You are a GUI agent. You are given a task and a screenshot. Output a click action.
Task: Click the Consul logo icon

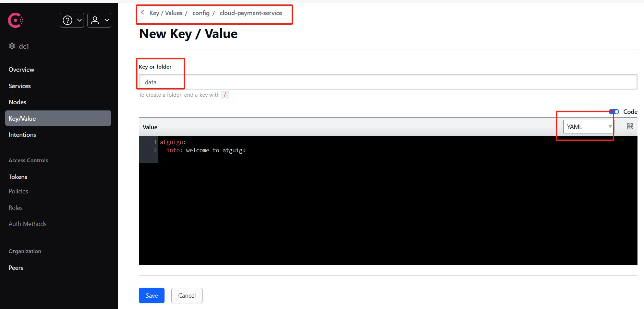click(x=15, y=21)
